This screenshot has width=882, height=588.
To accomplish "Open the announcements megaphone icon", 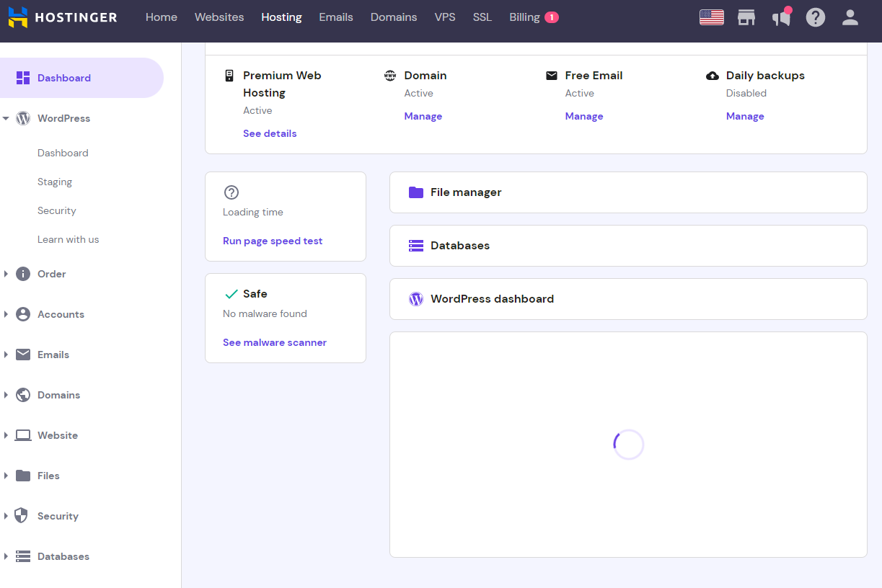I will point(781,17).
